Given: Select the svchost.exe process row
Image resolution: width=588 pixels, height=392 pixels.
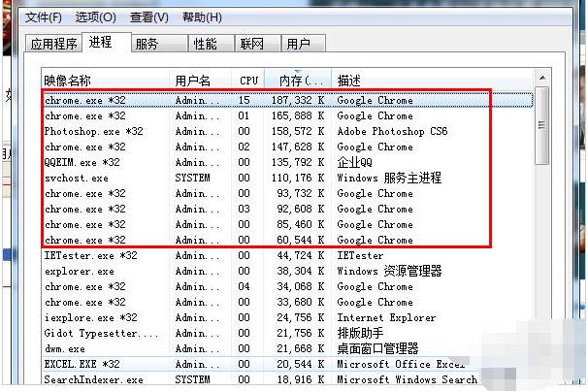Looking at the screenshot, I should (x=287, y=178).
